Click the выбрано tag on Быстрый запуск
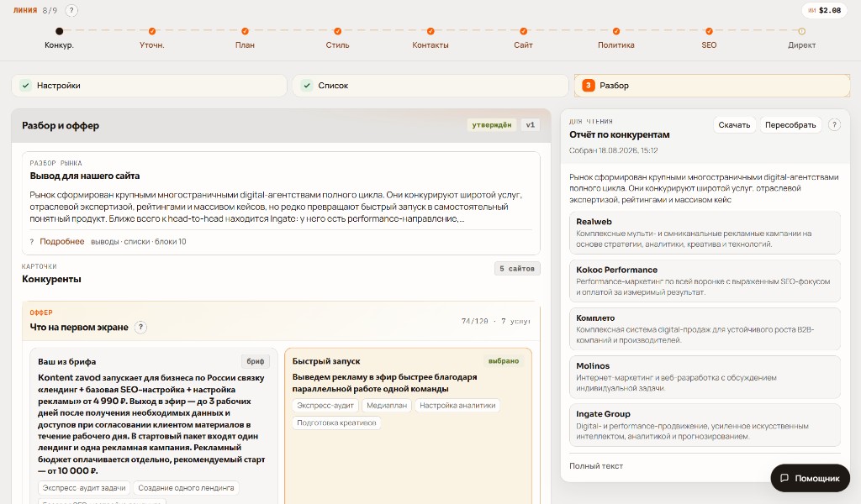The height and width of the screenshot is (504, 861). (x=504, y=361)
